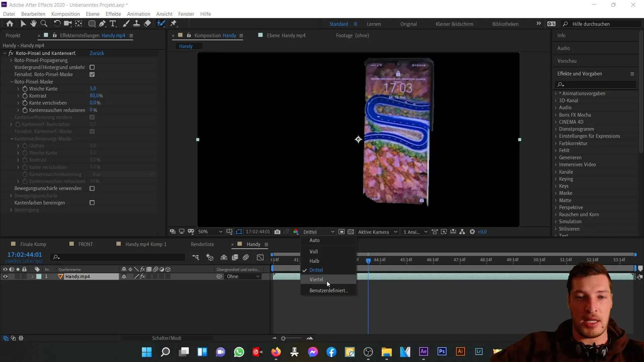This screenshot has width=644, height=362.
Task: Click the Handy breadcrumb in the viewer
Action: 186,46
